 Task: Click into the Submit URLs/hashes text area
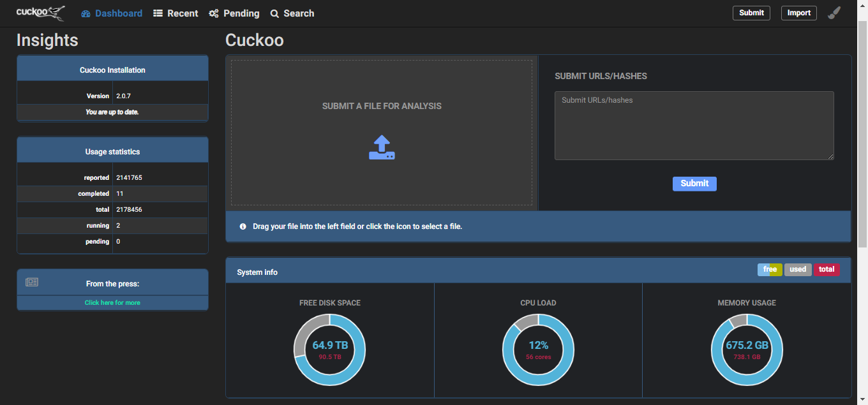pyautogui.click(x=694, y=126)
